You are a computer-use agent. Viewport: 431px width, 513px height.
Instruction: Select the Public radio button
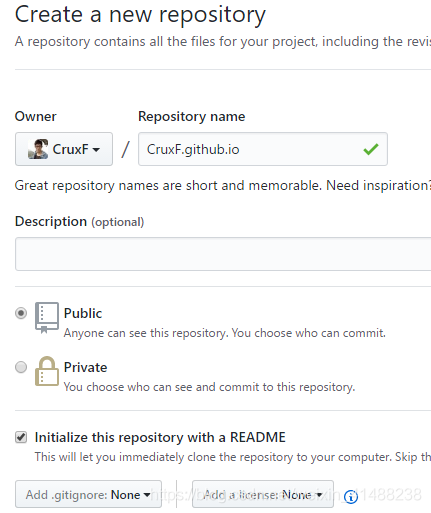[21, 313]
